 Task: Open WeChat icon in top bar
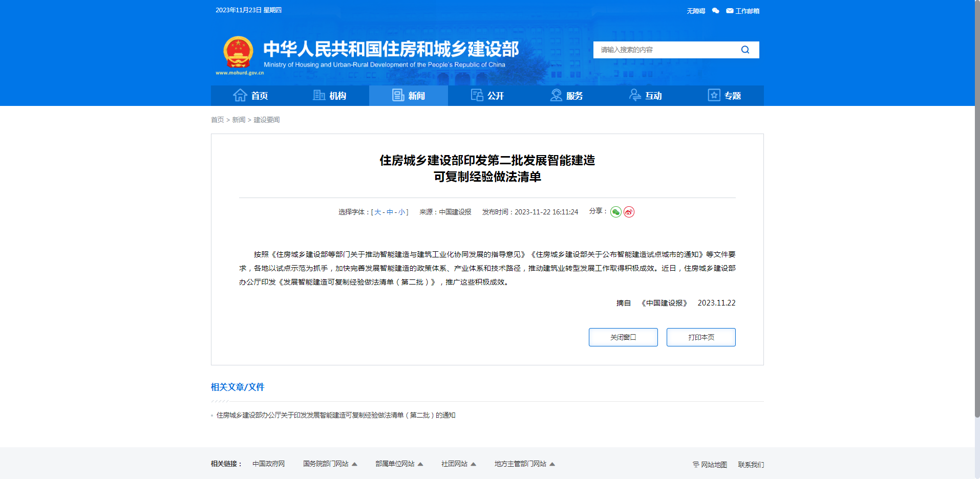[x=716, y=11]
